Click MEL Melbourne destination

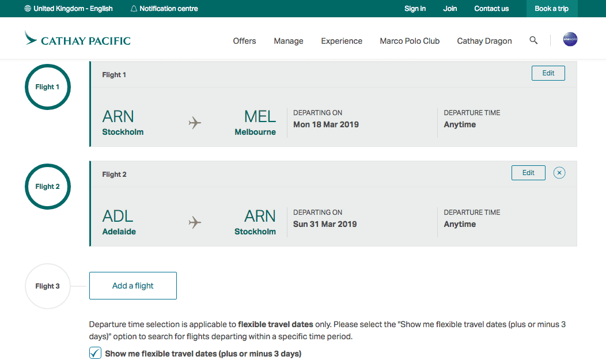255,123
